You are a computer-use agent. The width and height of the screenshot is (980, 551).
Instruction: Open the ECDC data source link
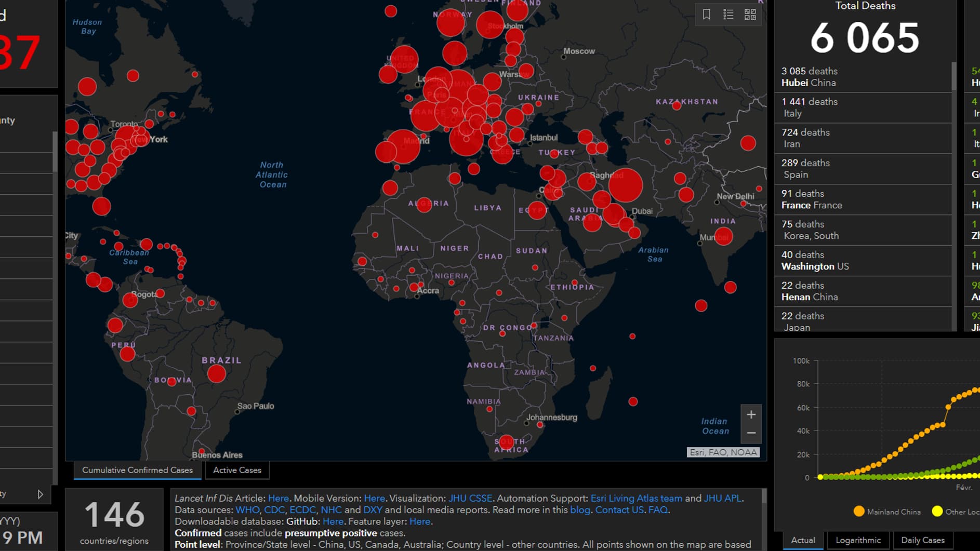point(302,510)
